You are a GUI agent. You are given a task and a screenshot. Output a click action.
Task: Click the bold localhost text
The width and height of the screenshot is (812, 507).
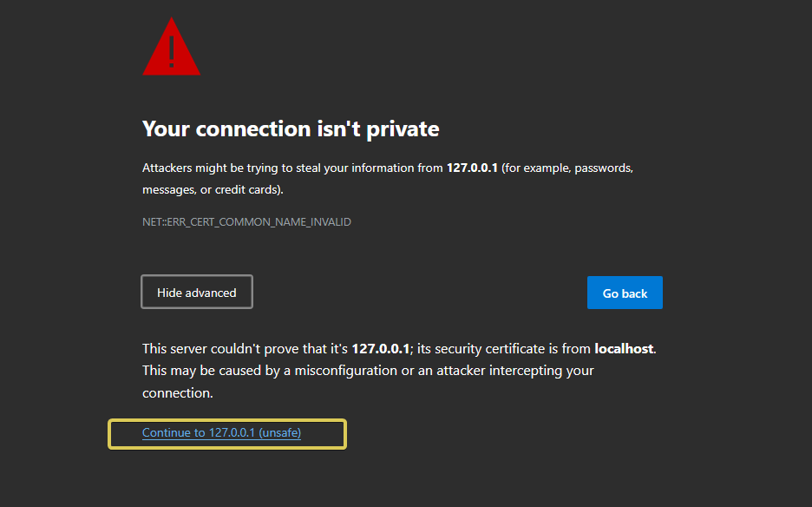tap(623, 349)
